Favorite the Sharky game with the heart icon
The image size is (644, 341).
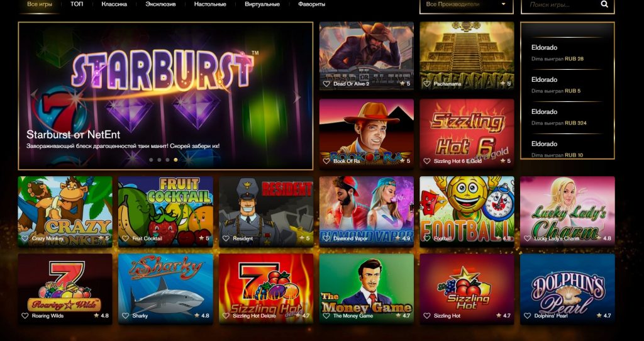coord(125,316)
